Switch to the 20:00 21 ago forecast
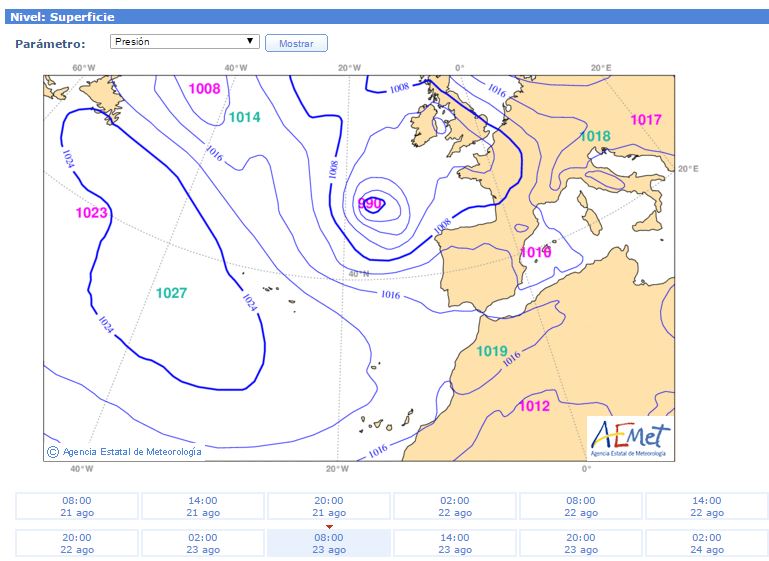This screenshot has height=561, width=769. click(x=328, y=506)
